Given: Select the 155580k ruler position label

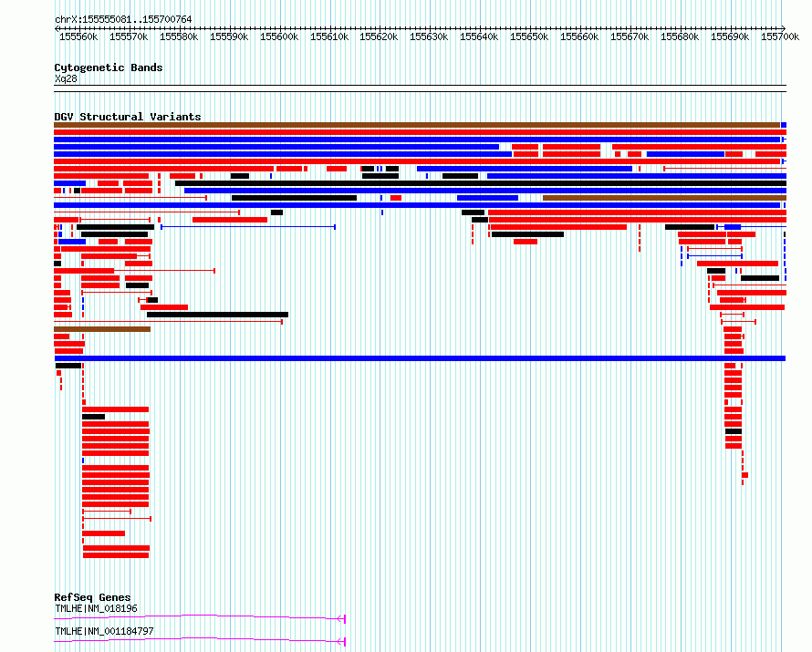Looking at the screenshot, I should tap(179, 36).
